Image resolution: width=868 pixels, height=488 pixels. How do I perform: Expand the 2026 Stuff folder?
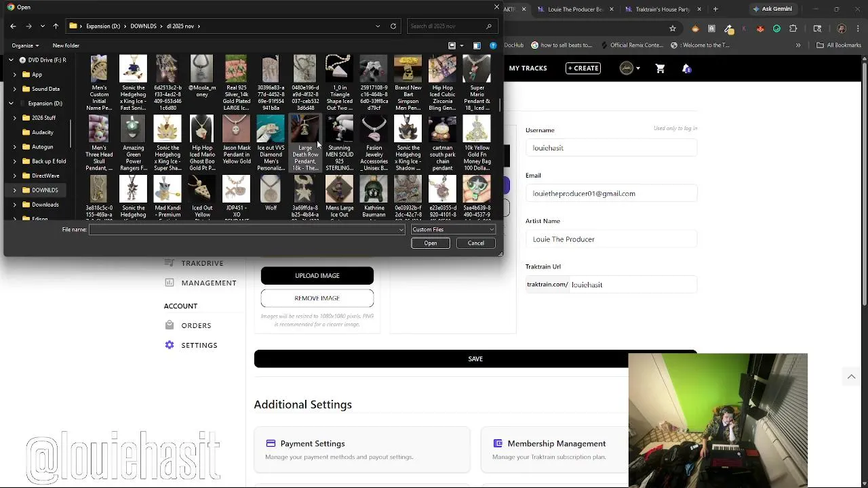pyautogui.click(x=15, y=118)
